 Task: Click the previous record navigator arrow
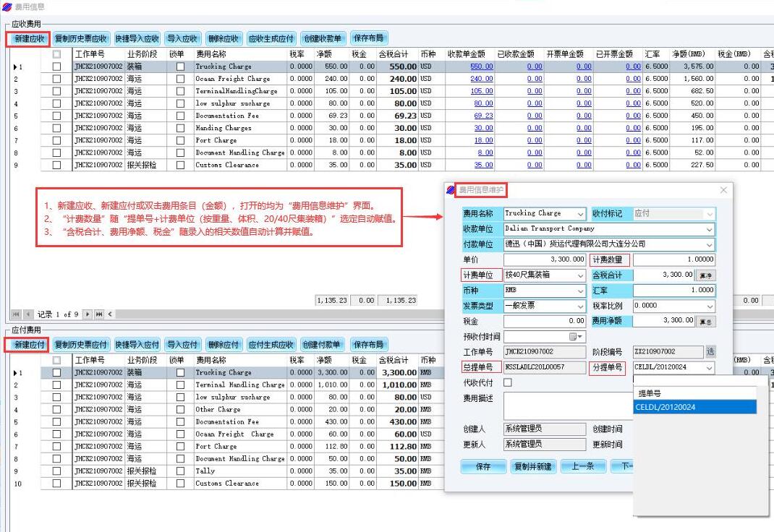(x=29, y=314)
